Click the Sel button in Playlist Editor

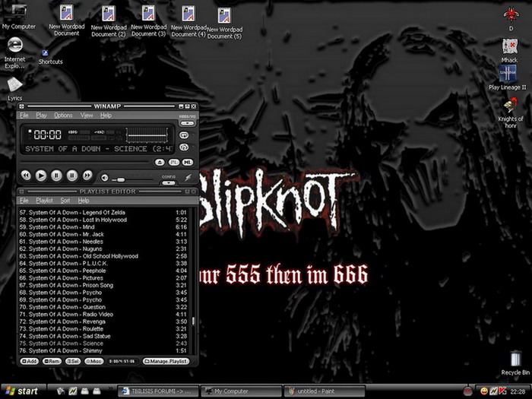tap(73, 361)
